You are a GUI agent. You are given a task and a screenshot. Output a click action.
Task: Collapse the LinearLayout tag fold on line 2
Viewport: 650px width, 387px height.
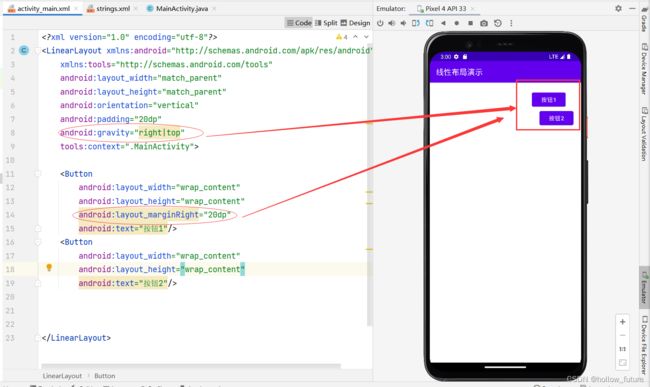click(38, 51)
